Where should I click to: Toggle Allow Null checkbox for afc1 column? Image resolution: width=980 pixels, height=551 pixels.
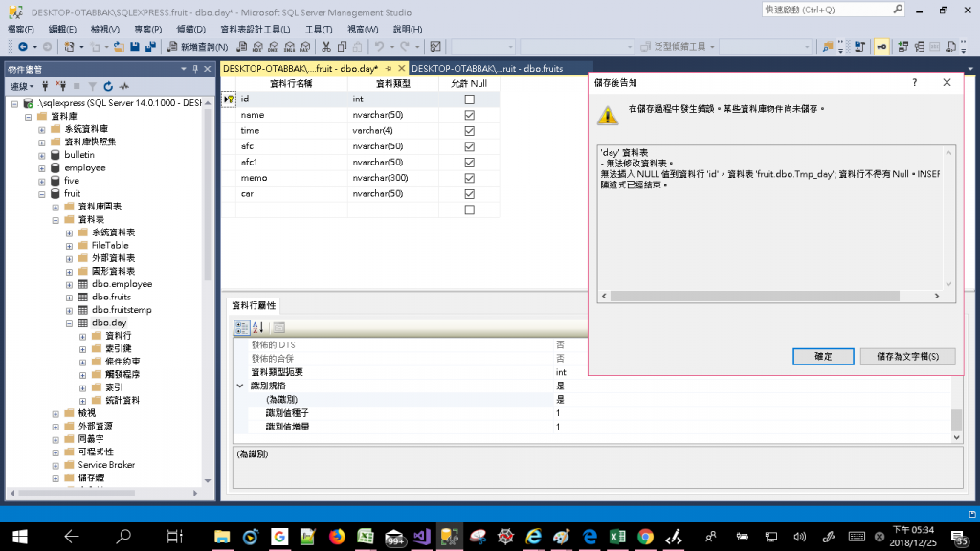coord(469,163)
